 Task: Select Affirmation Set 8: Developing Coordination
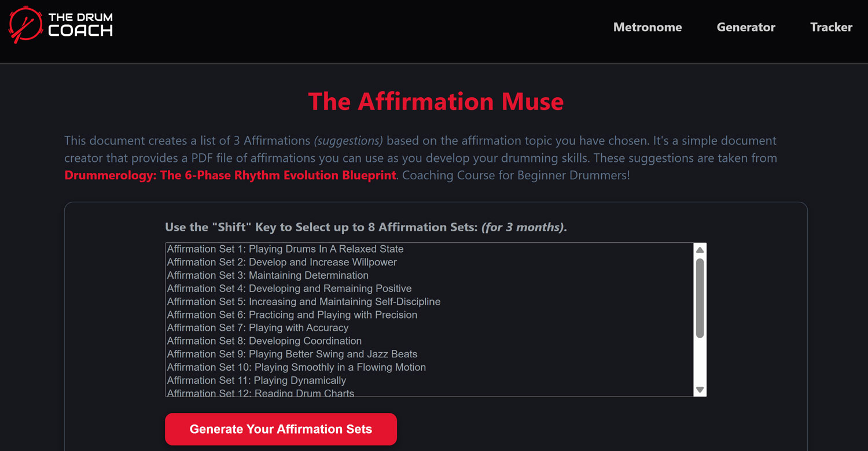(x=264, y=341)
